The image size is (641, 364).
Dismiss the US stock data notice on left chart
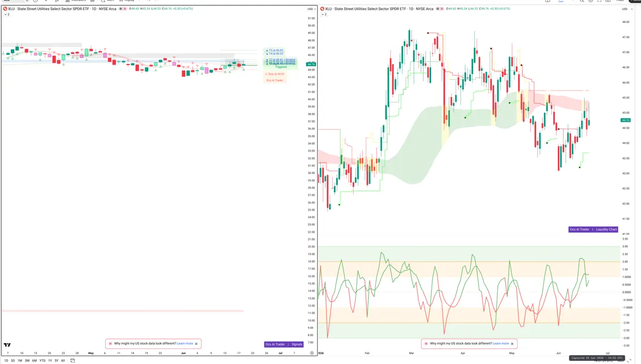pyautogui.click(x=196, y=344)
